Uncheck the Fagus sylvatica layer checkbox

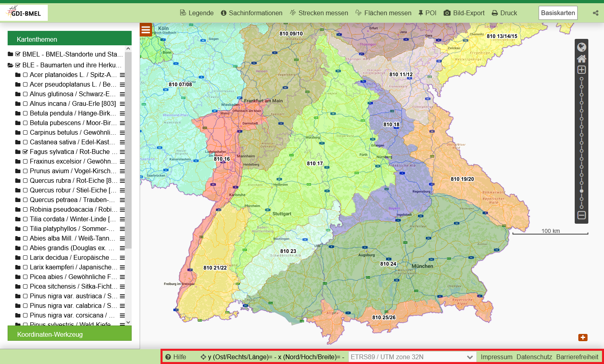(25, 152)
